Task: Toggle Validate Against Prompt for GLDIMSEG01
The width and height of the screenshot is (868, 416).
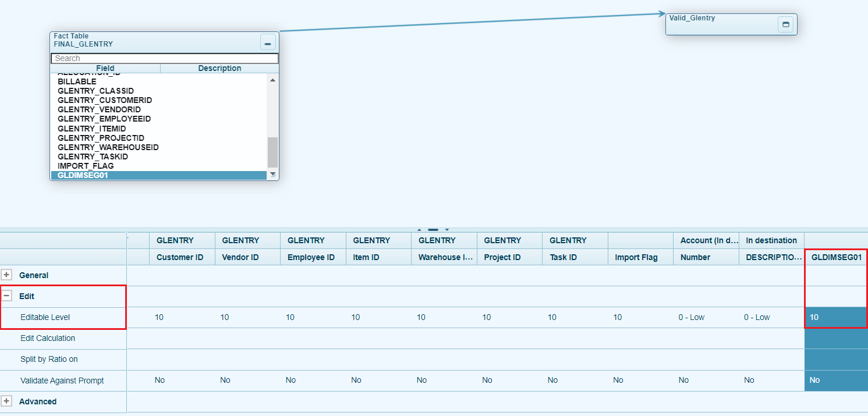Action: 814,380
